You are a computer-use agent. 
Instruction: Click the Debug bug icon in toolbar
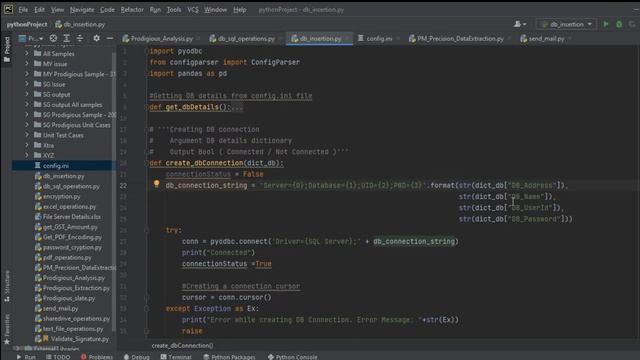click(619, 24)
